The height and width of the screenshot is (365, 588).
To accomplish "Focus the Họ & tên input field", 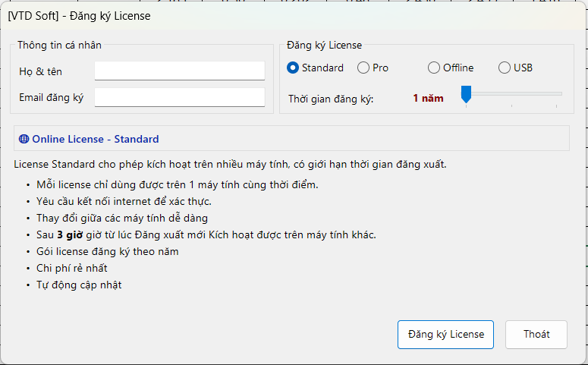I will pos(179,71).
